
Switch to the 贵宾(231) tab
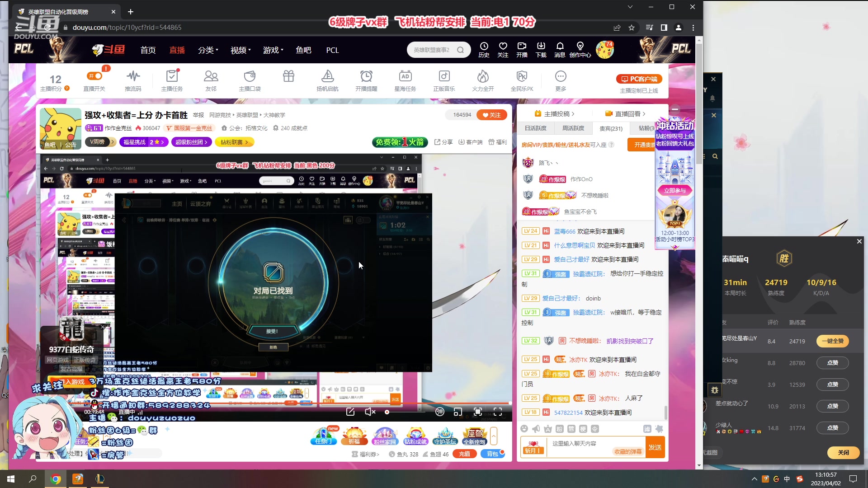611,128
